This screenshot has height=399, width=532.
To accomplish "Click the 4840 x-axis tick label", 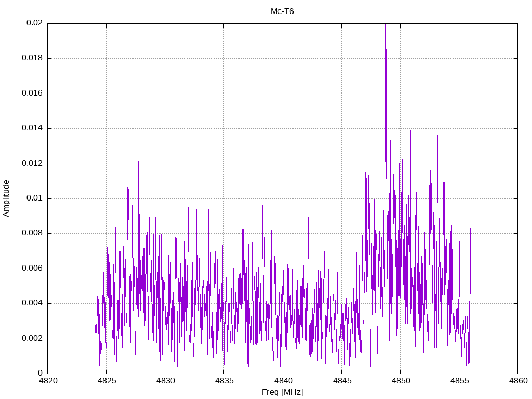I will point(283,381).
